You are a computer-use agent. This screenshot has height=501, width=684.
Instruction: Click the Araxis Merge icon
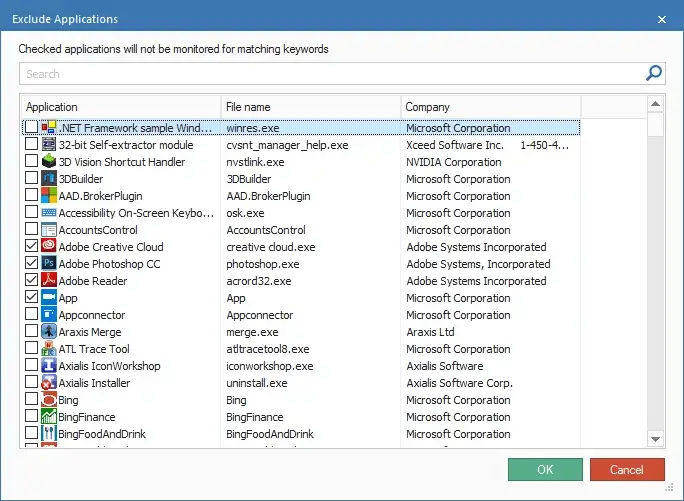tap(48, 332)
